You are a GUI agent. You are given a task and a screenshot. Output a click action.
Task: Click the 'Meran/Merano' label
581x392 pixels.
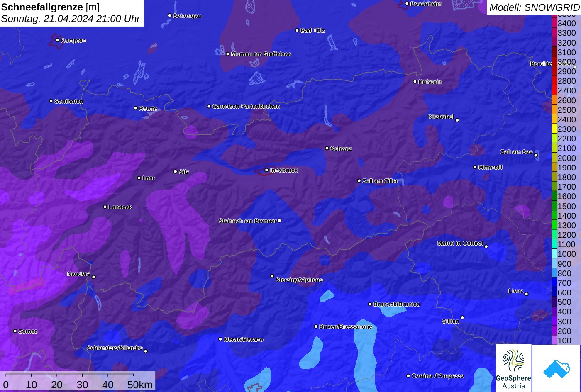[244, 340]
